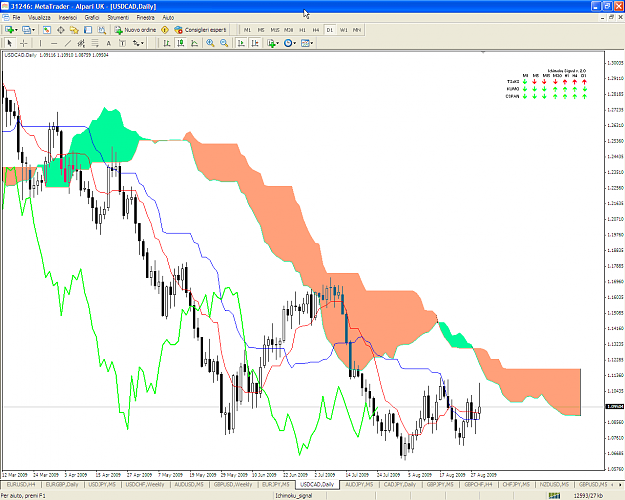Select the Fibonacci Retracement tool

click(95, 43)
